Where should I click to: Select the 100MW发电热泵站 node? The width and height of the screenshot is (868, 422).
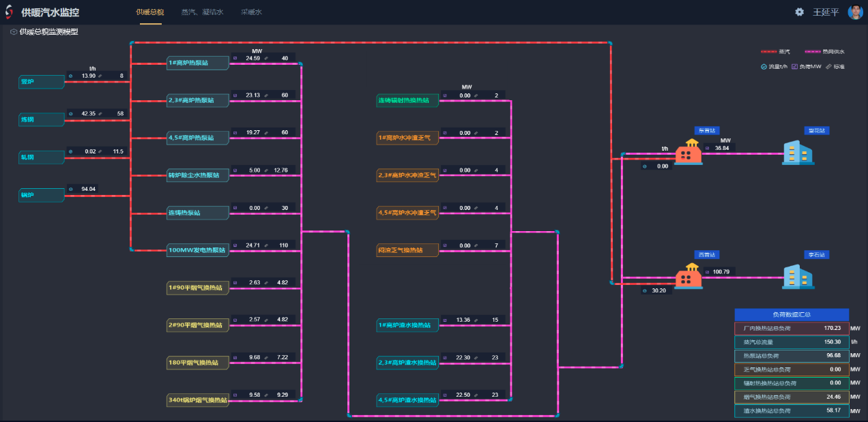(x=197, y=250)
